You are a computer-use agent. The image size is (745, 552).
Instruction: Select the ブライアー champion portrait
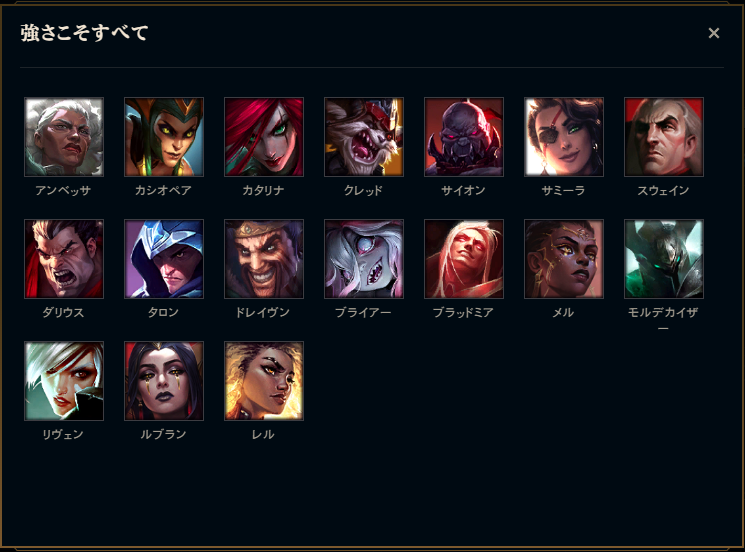click(x=364, y=259)
